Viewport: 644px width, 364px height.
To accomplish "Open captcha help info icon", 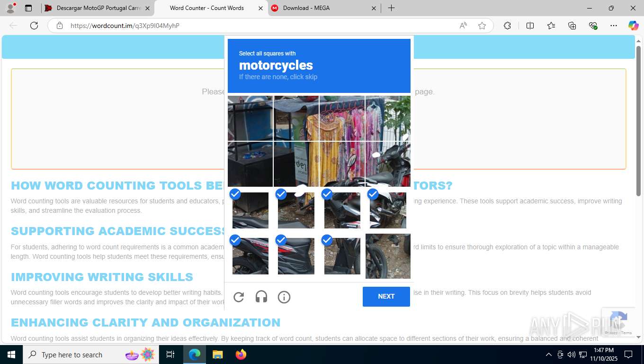I will [284, 297].
